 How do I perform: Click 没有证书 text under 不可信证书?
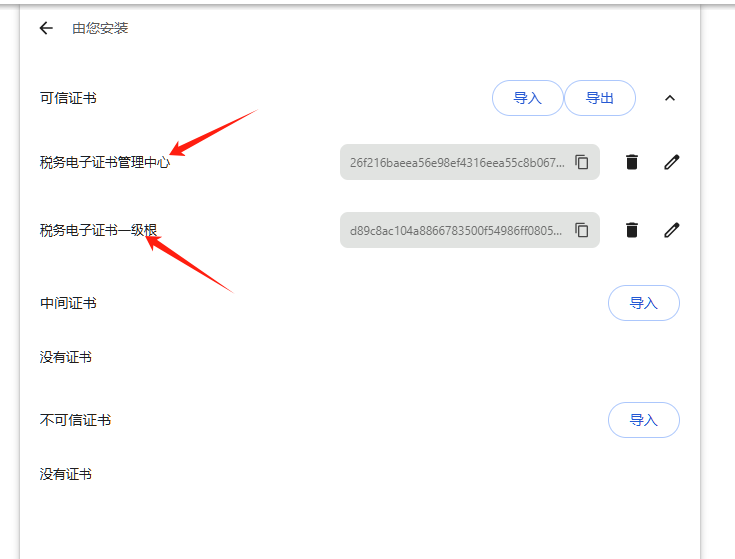click(66, 474)
